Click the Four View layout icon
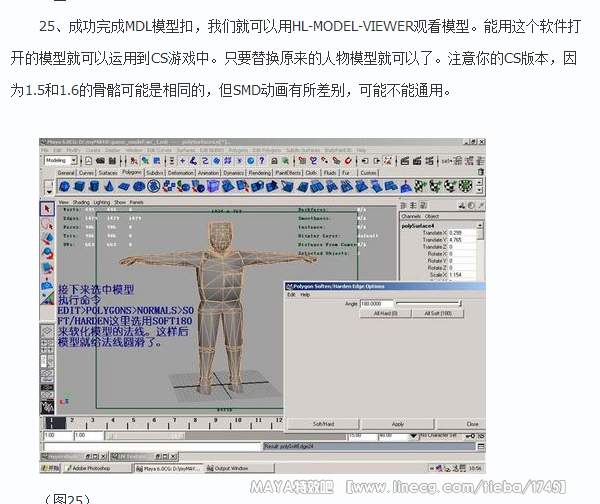 [x=47, y=346]
